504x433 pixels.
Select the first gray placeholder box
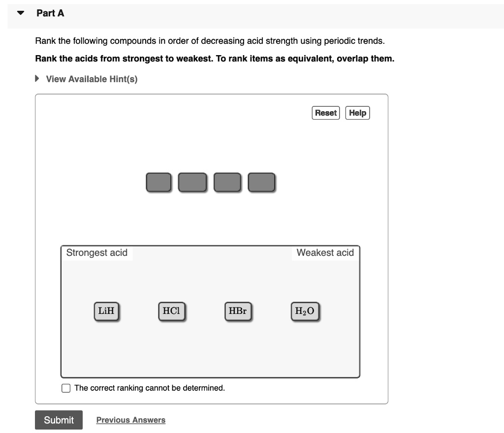coord(158,182)
